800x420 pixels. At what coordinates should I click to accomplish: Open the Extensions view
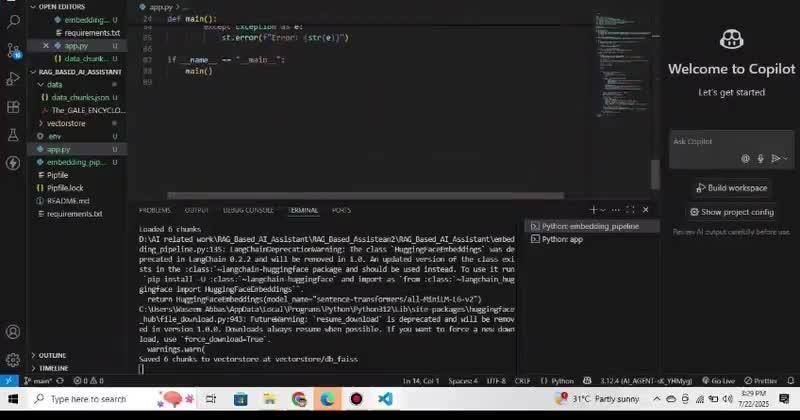pyautogui.click(x=13, y=107)
